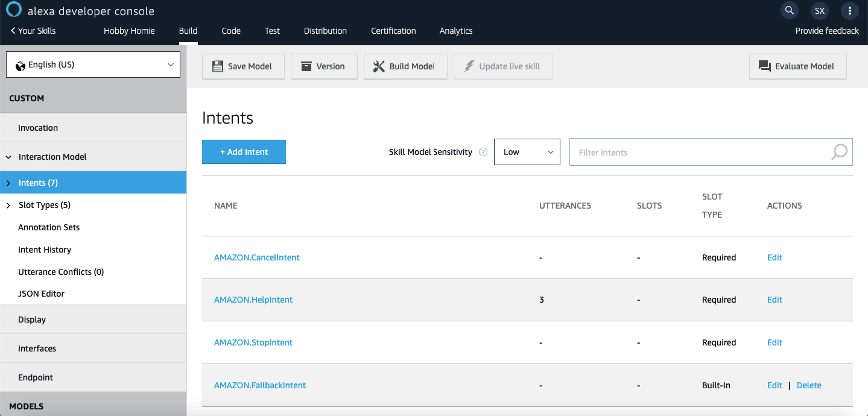Expand the Intents (7) tree arrow

point(8,183)
